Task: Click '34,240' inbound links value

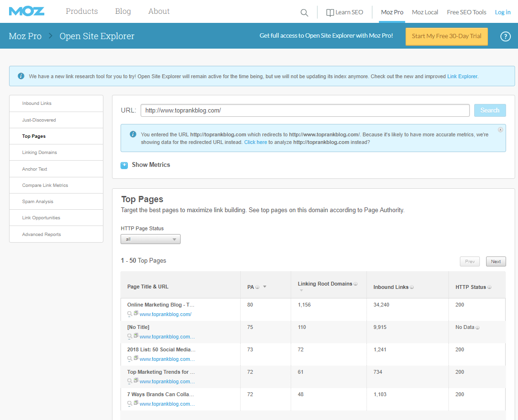Action: tap(381, 305)
